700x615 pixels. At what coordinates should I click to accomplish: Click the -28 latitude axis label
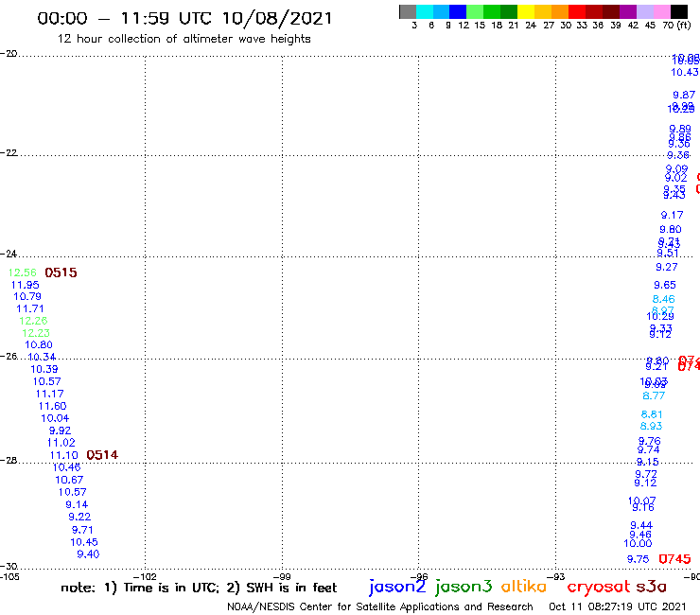[9, 460]
